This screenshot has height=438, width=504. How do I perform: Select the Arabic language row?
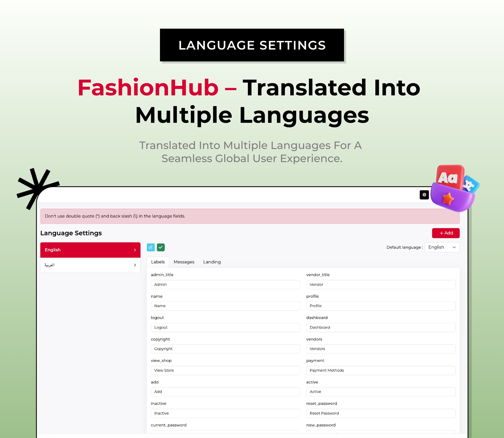(90, 265)
